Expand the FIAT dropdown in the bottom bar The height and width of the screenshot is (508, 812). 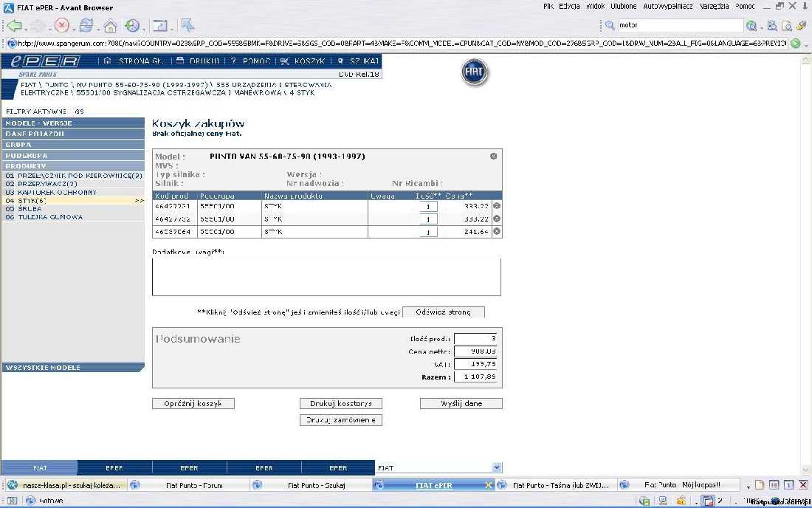point(497,467)
